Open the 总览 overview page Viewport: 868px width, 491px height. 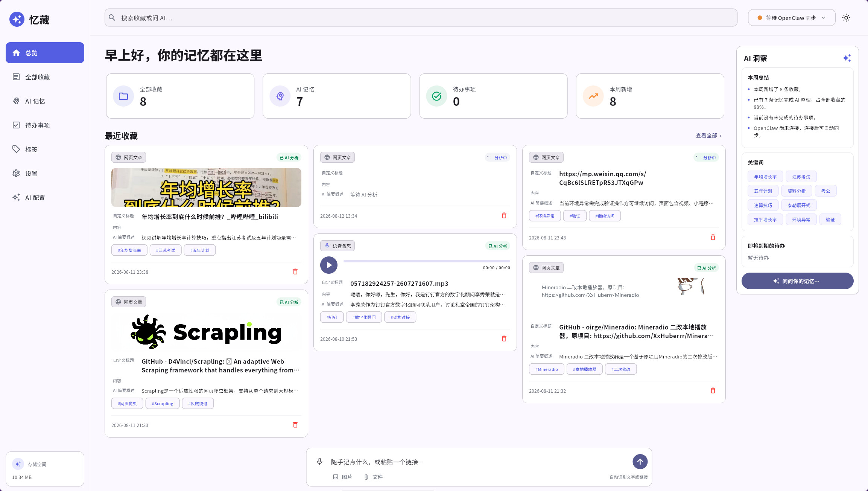click(45, 53)
